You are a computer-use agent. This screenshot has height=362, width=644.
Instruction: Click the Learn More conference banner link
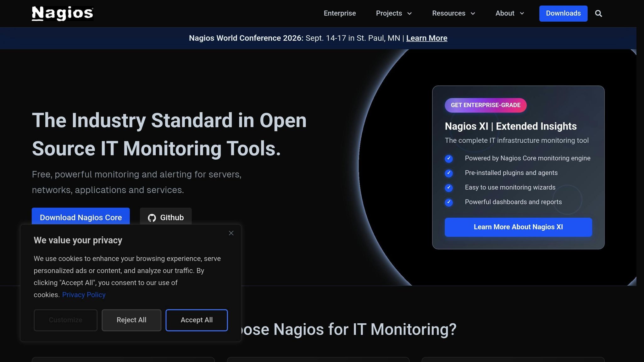click(x=426, y=38)
